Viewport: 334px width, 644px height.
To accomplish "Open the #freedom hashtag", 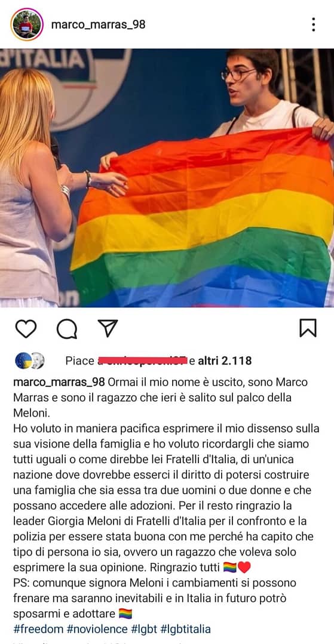I will click(38, 629).
